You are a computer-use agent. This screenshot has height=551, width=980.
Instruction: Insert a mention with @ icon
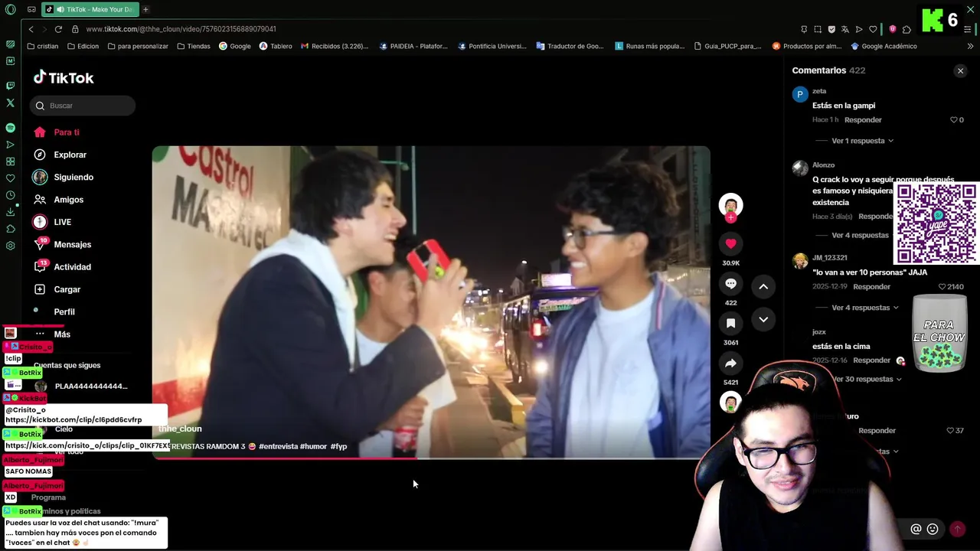point(916,529)
